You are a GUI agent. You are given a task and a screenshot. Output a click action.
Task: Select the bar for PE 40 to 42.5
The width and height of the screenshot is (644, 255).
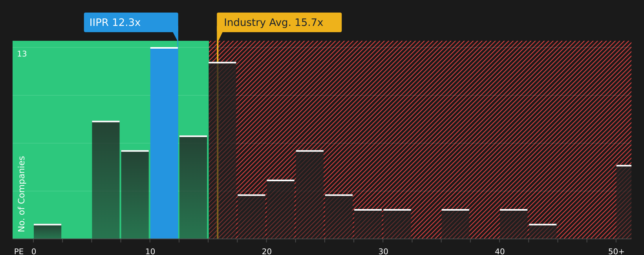pyautogui.click(x=514, y=224)
